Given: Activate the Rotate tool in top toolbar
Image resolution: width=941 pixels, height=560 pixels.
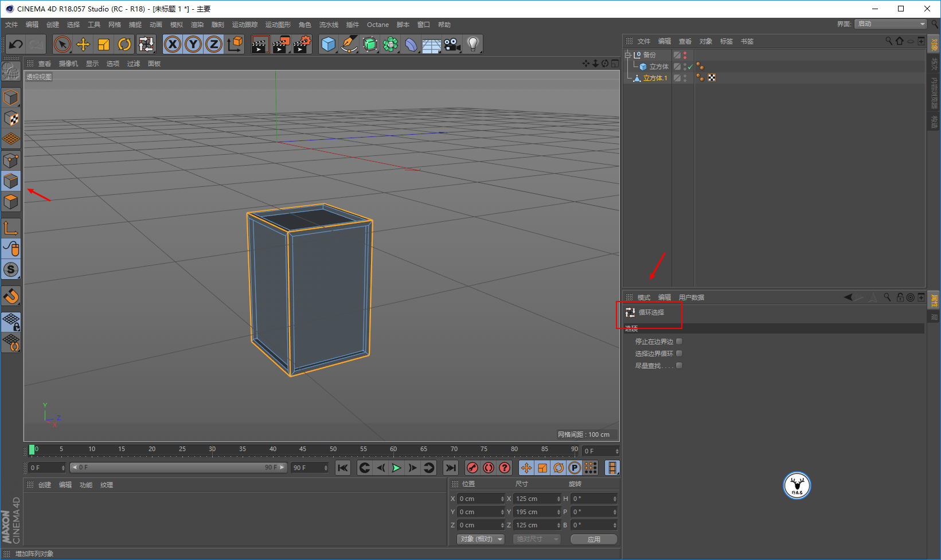Looking at the screenshot, I should click(x=124, y=44).
